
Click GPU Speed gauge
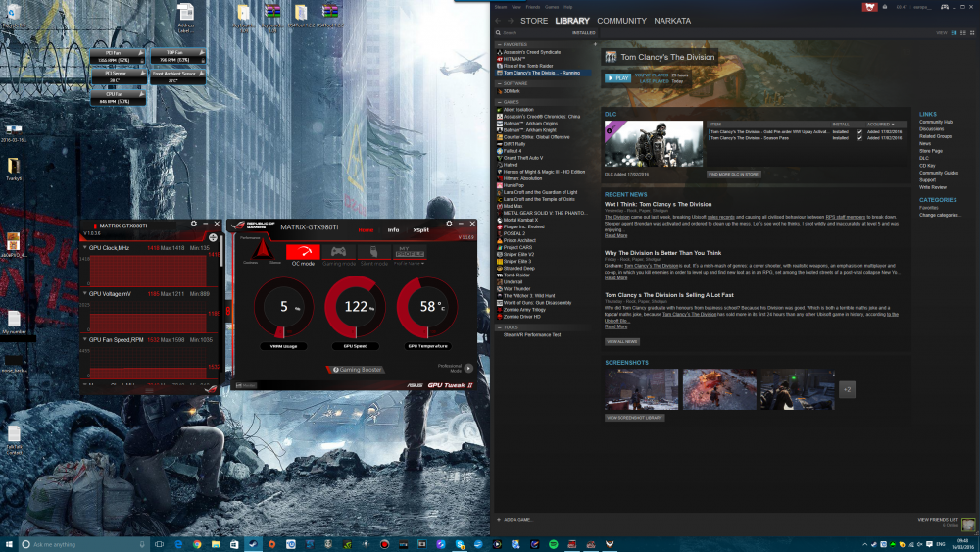tap(355, 306)
